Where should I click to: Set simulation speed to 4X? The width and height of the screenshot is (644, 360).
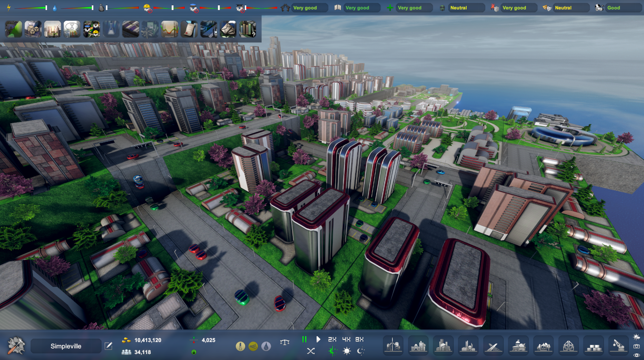coord(346,339)
